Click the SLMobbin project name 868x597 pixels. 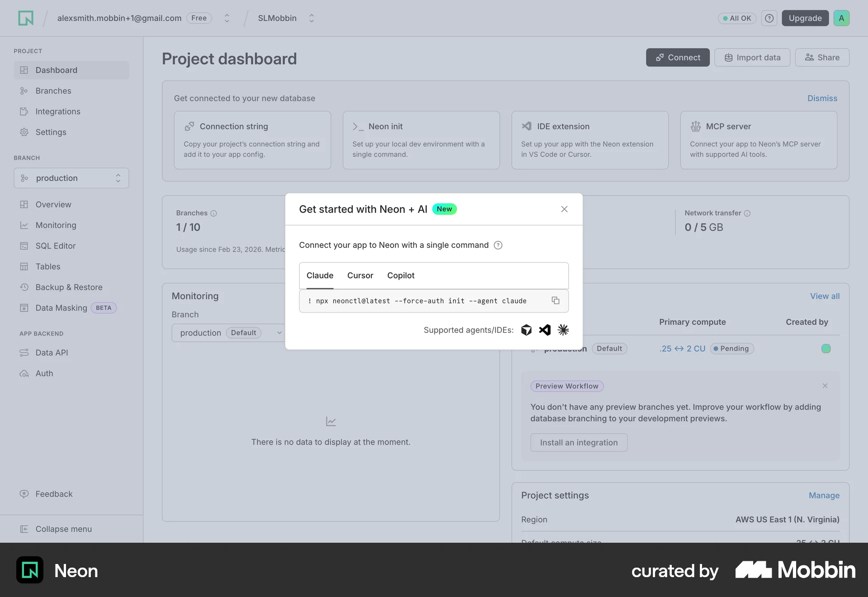[x=277, y=18]
